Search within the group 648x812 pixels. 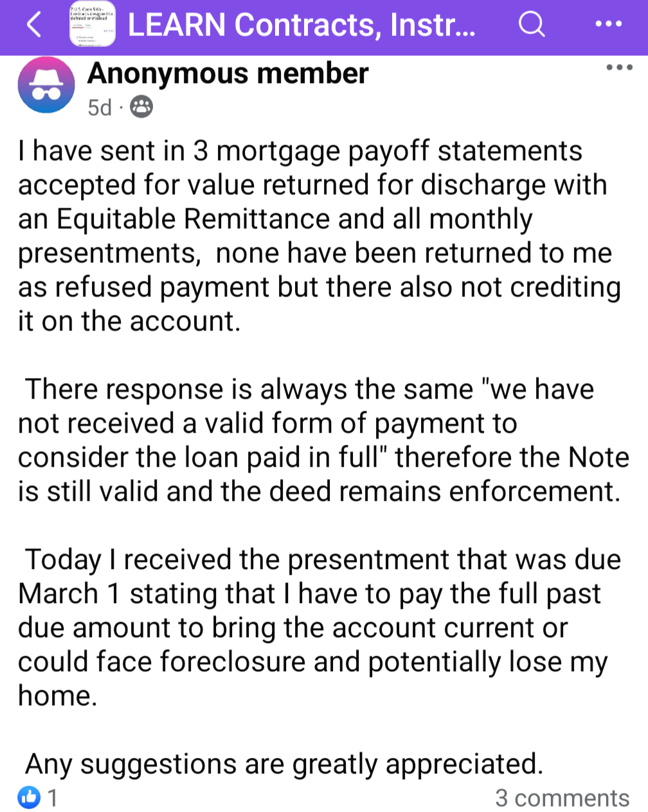coord(532,24)
